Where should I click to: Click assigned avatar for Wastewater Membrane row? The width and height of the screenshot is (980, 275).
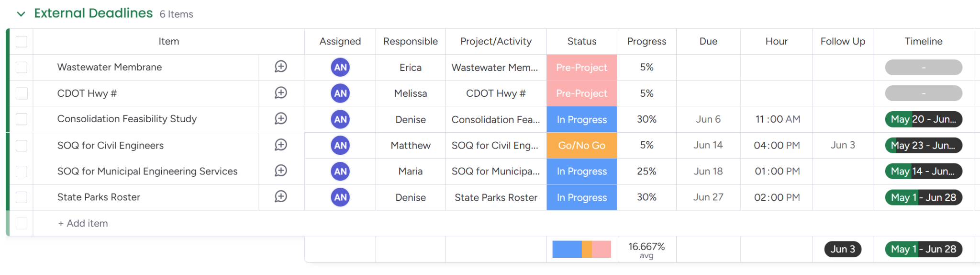[x=340, y=68]
